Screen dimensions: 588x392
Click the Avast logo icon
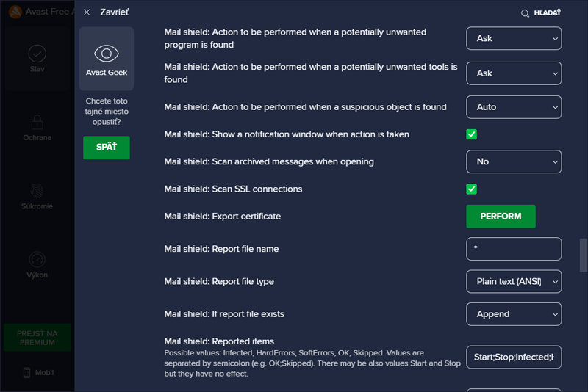pos(15,12)
